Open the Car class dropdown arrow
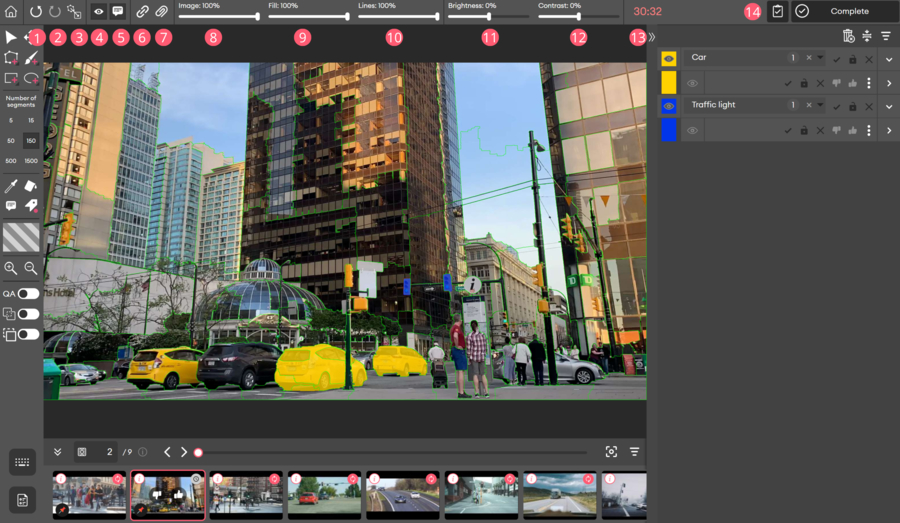 pyautogui.click(x=820, y=57)
